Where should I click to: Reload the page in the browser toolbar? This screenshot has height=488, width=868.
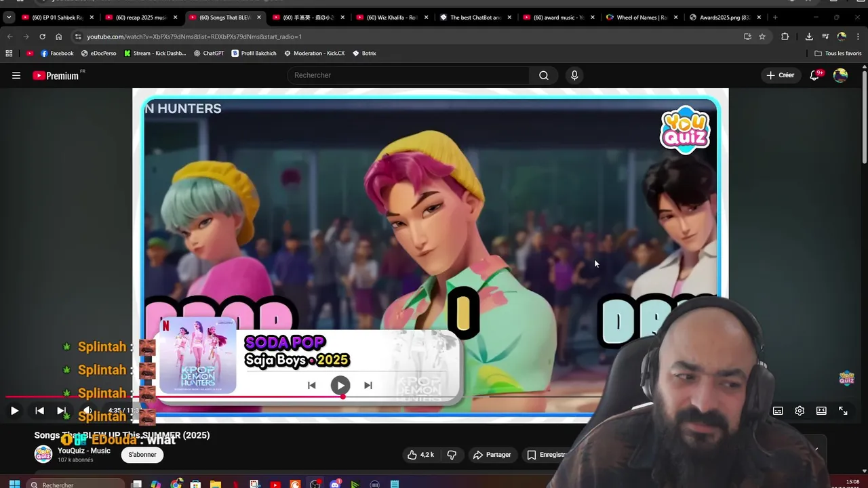(42, 37)
